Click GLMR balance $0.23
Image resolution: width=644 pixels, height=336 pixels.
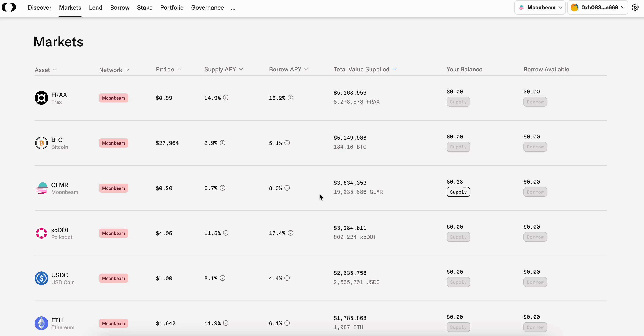(x=455, y=182)
